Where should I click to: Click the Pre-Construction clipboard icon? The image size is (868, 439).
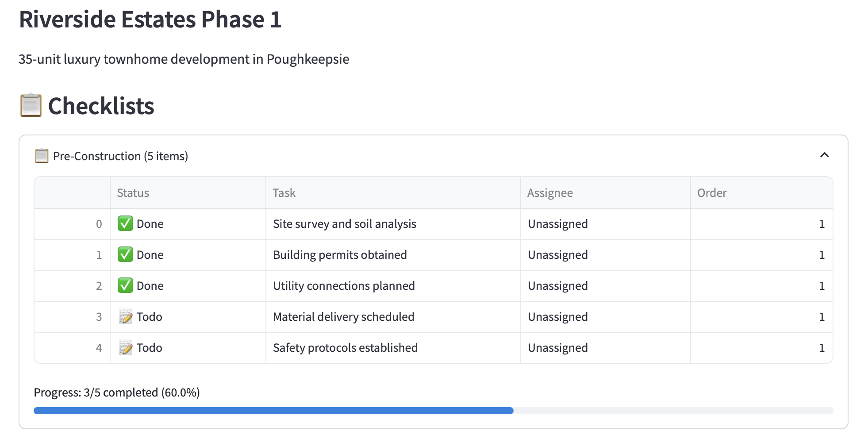[x=41, y=156]
